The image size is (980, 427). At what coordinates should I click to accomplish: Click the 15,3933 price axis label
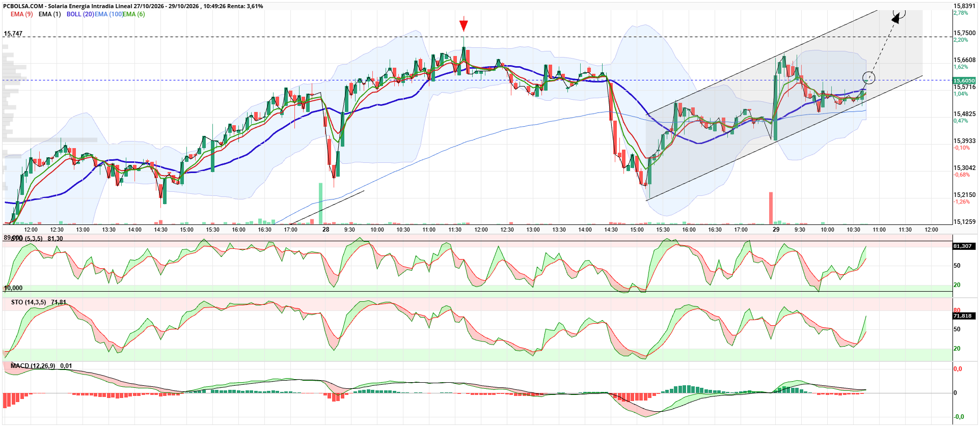964,141
